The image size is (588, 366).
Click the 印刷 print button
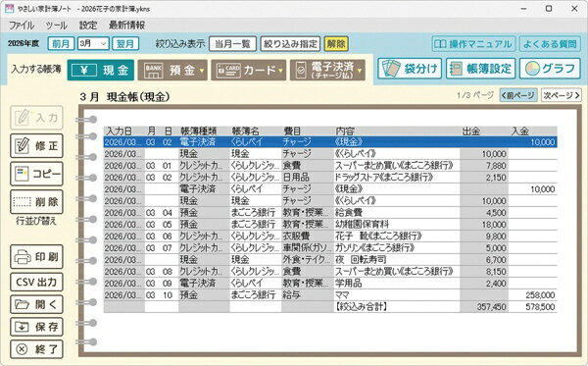tap(36, 257)
